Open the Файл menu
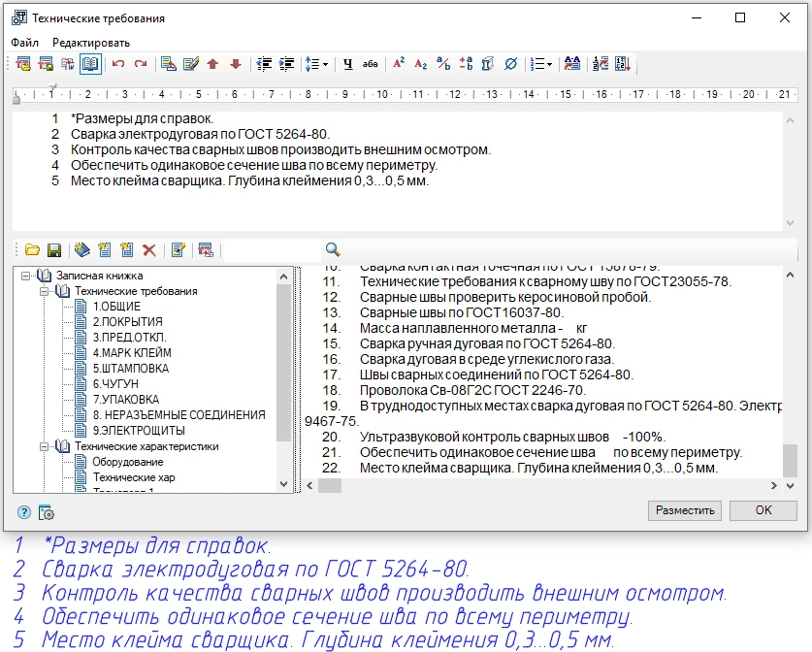The height and width of the screenshot is (652, 812). (25, 43)
